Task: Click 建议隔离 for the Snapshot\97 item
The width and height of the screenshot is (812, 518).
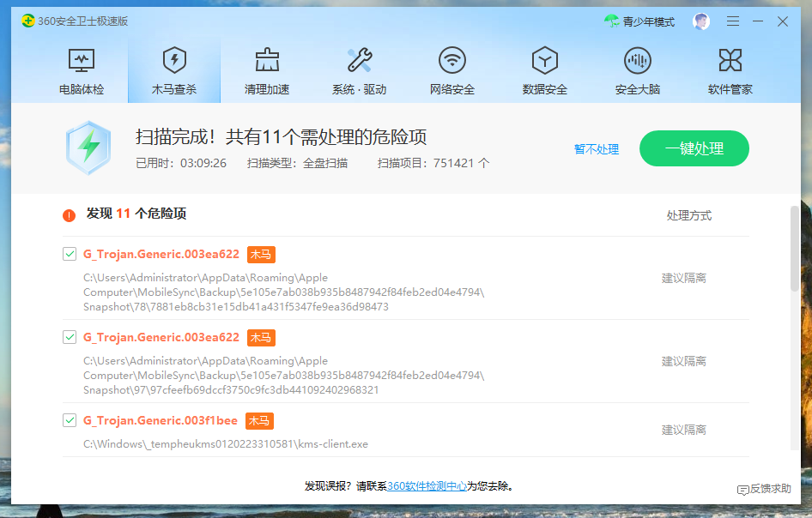Action: pos(683,362)
